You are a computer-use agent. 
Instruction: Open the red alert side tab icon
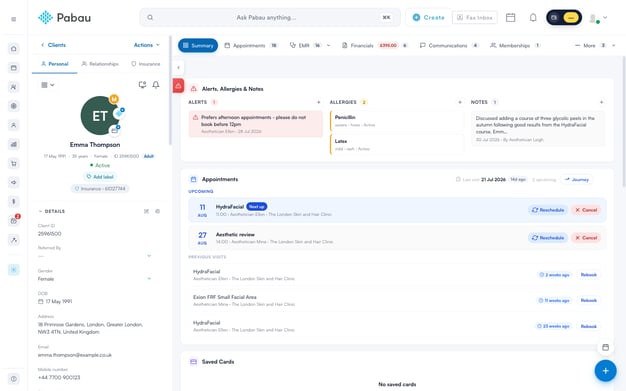[178, 85]
